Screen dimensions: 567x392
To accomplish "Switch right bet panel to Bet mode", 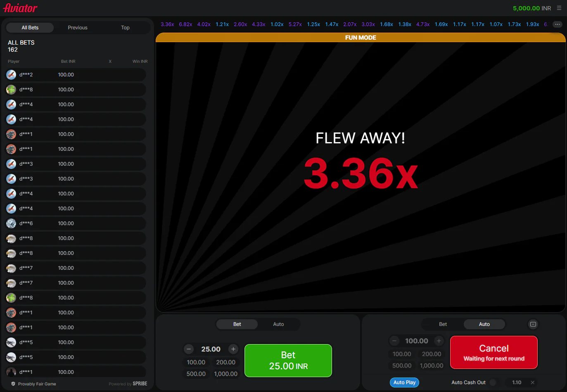I will click(443, 324).
